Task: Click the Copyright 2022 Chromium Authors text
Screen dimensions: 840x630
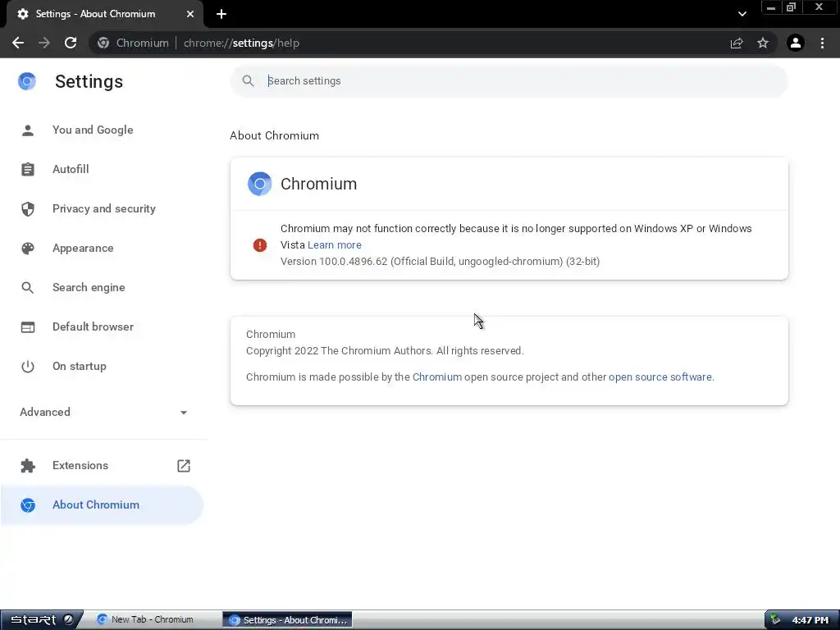Action: (x=386, y=351)
